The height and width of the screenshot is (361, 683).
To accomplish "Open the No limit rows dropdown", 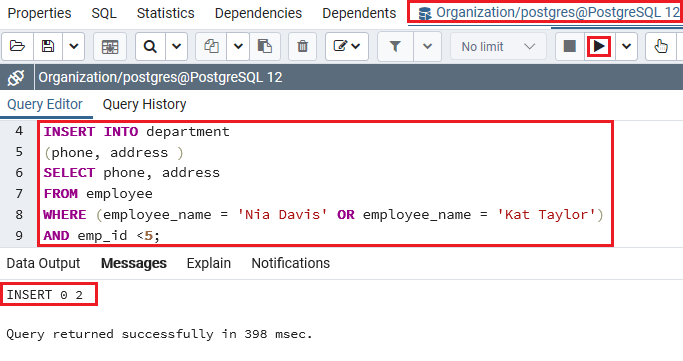I will pyautogui.click(x=498, y=46).
